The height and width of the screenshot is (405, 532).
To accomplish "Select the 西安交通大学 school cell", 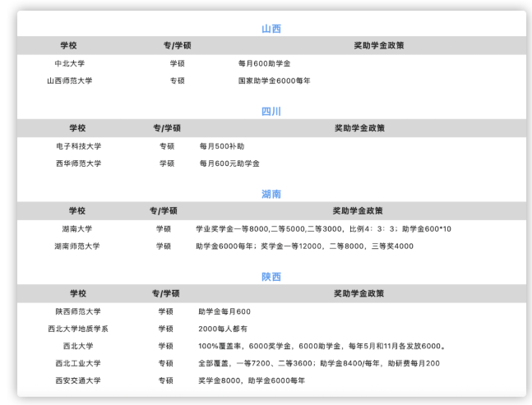I will [78, 380].
